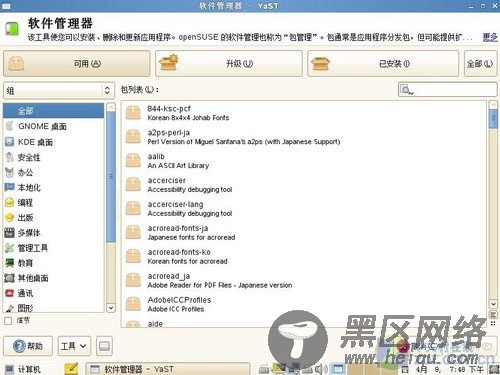Open the 办公 category icon
Image resolution: width=500 pixels, height=375 pixels.
pos(9,172)
